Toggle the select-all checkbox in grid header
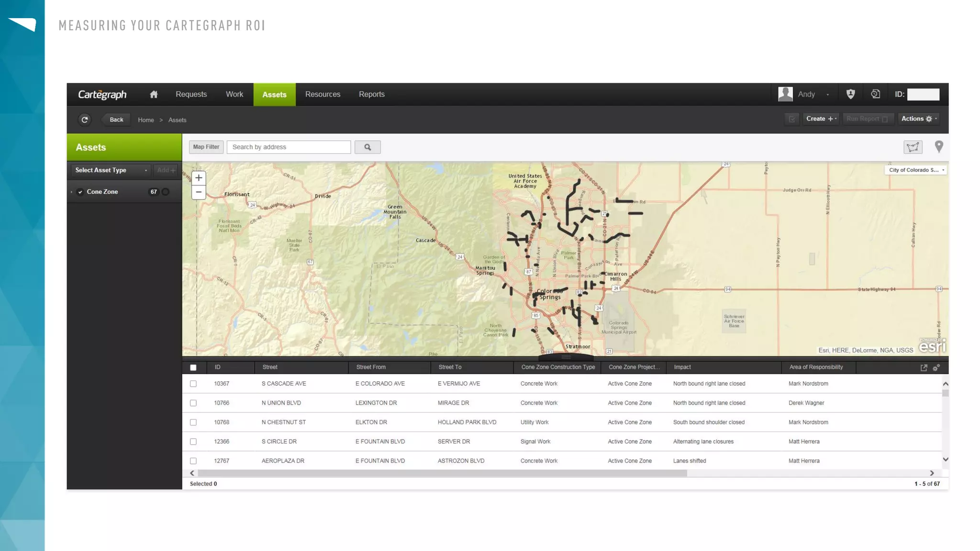This screenshot has height=551, width=980. (x=193, y=367)
